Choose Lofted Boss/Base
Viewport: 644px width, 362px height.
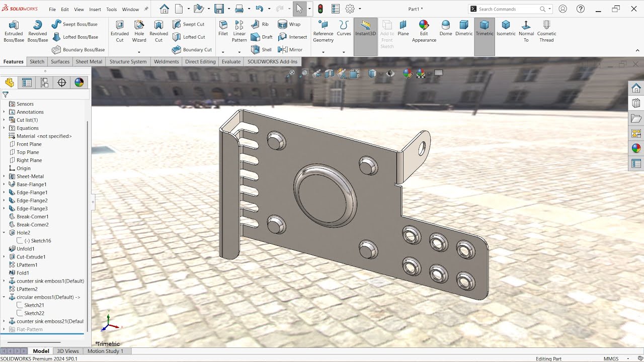click(74, 37)
